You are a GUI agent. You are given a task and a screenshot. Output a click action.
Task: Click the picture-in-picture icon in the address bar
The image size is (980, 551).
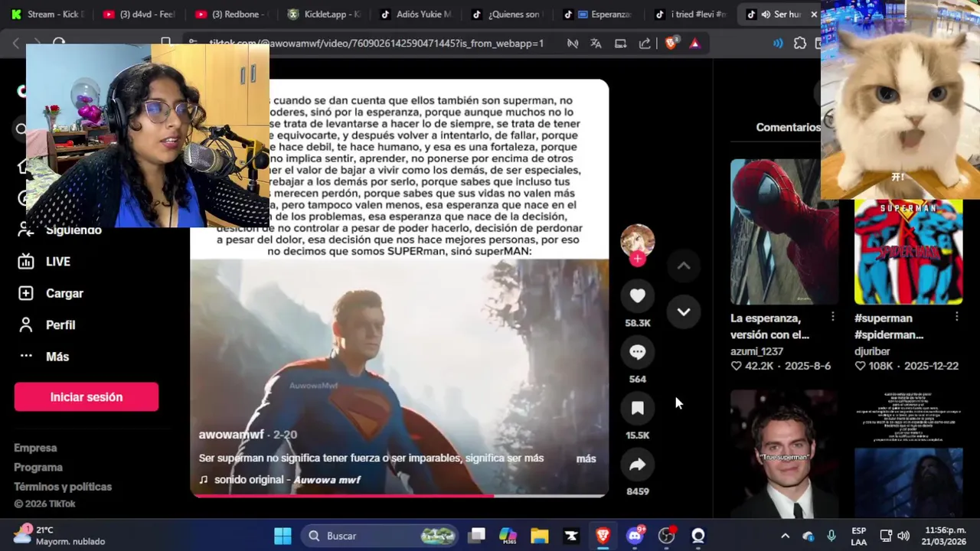click(x=620, y=44)
